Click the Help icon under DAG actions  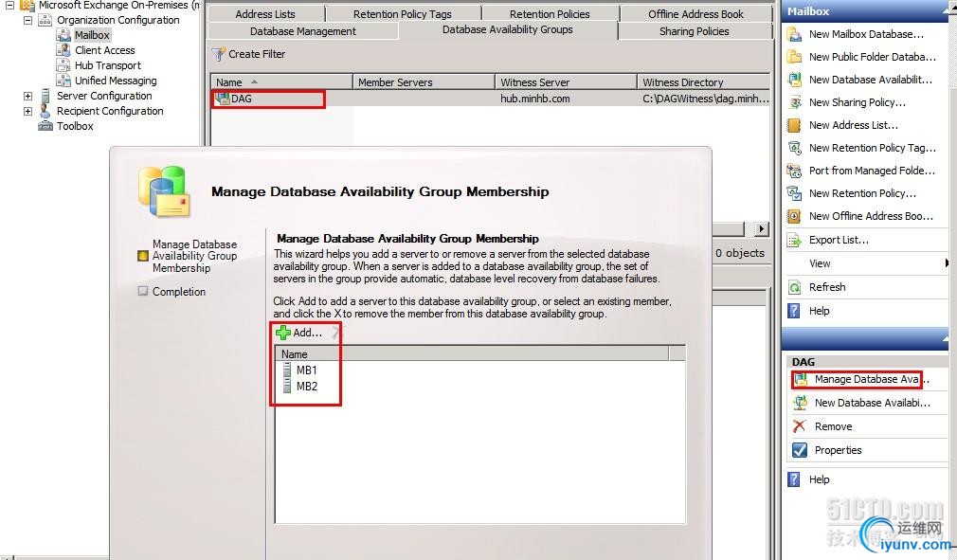click(794, 479)
